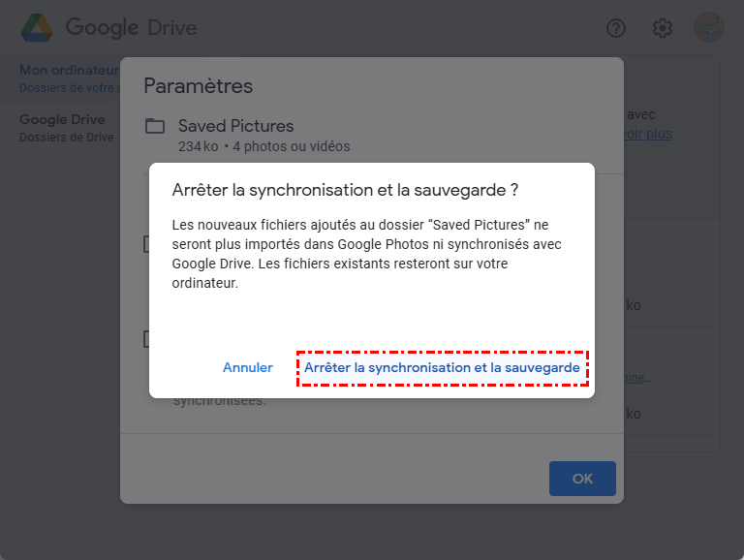Click the truncated link right of Annuler dialog
The image size is (744, 560).
click(x=637, y=378)
